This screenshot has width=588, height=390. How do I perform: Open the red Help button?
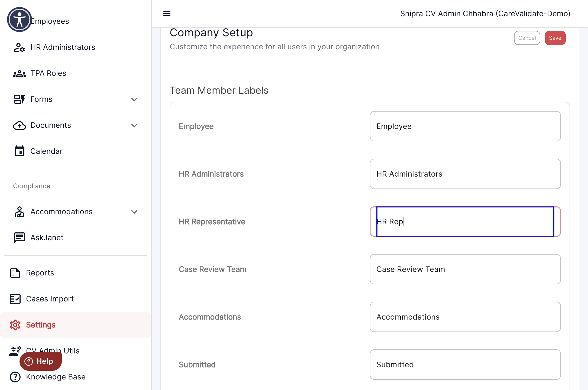[41, 361]
